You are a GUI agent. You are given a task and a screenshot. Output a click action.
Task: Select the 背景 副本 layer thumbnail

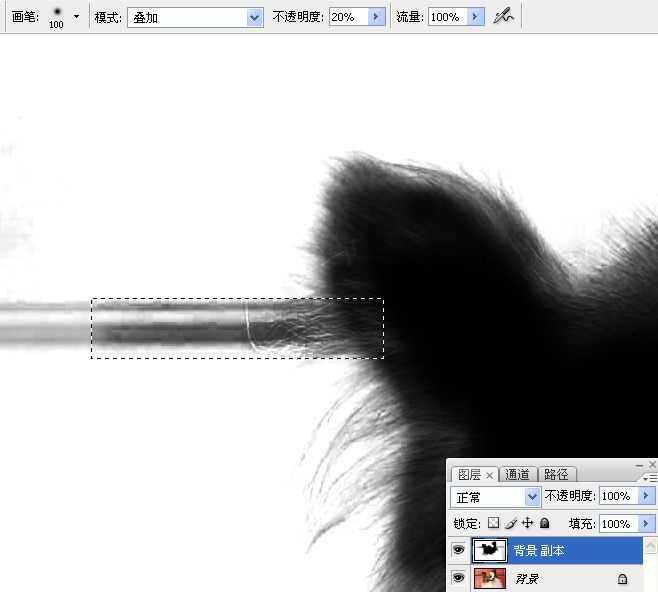[x=490, y=550]
